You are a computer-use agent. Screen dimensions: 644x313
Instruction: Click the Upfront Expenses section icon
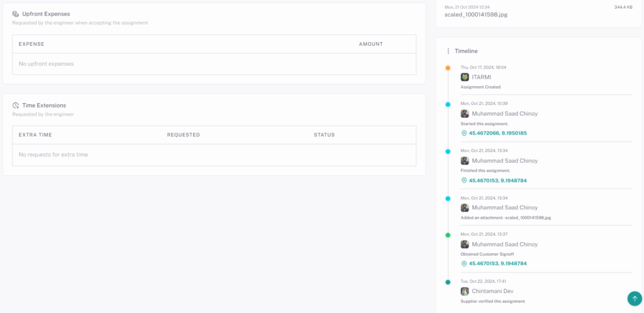tap(16, 14)
